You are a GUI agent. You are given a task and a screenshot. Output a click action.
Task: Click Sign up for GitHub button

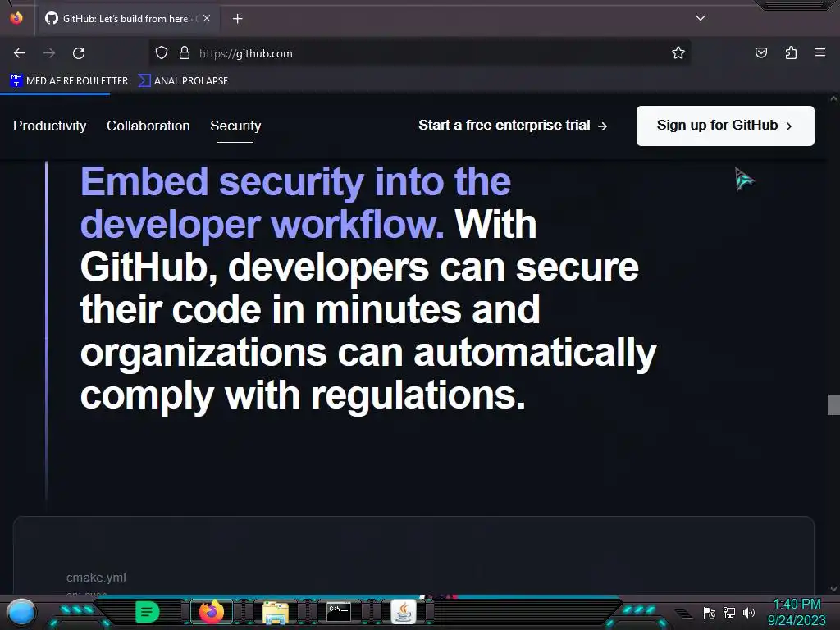pos(725,126)
